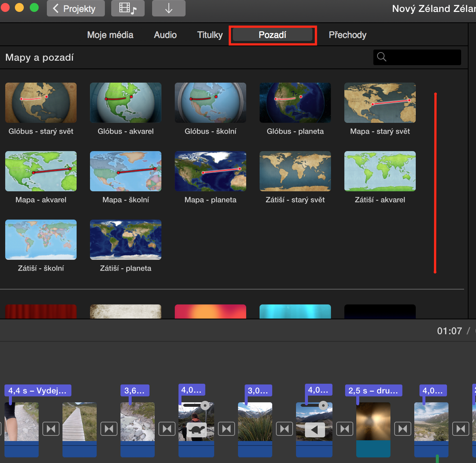Switch to the Přechody tab
Viewport: 476px width, 463px height.
point(347,35)
